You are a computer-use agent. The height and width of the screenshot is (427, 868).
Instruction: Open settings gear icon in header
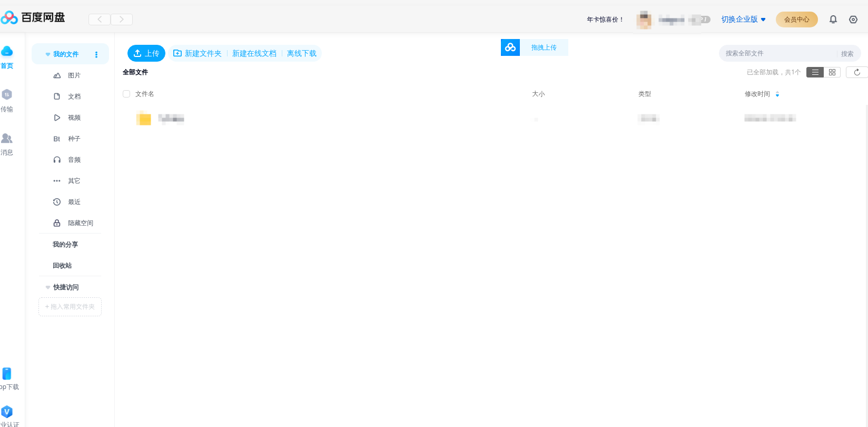[x=853, y=20]
